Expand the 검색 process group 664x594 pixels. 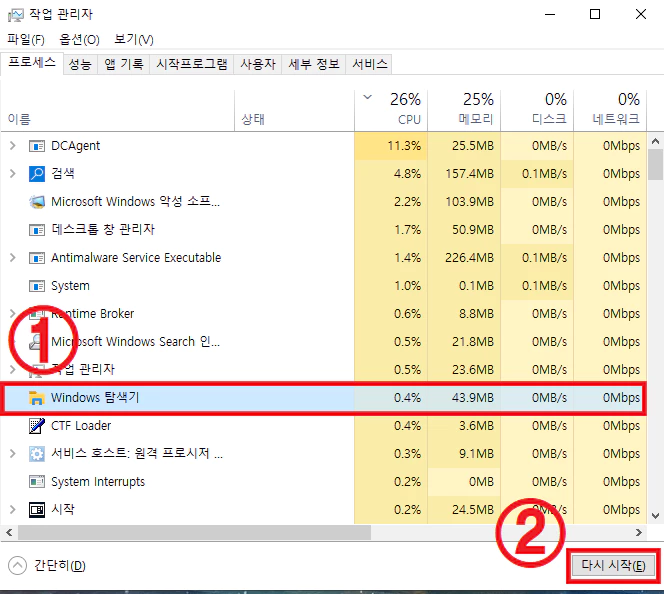[x=13, y=174]
